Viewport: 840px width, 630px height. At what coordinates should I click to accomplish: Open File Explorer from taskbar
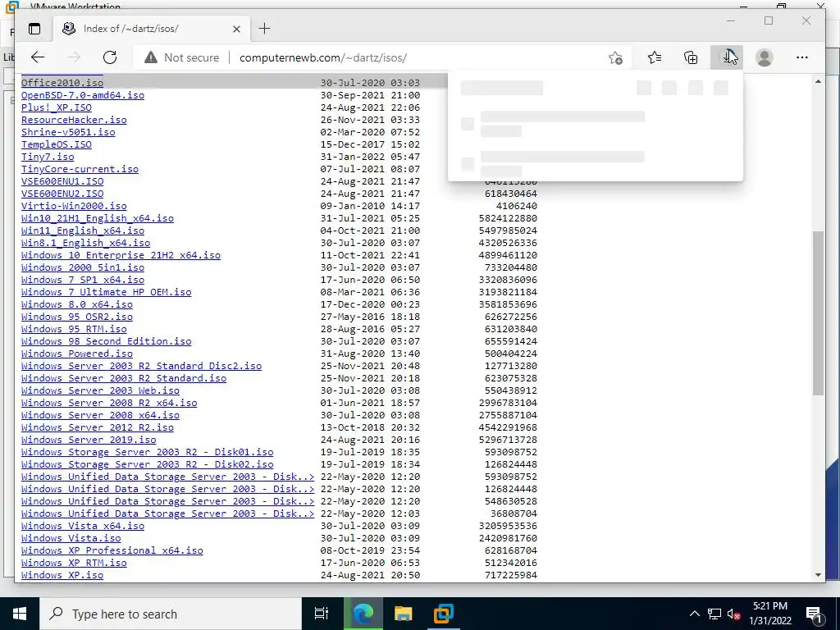tap(403, 614)
